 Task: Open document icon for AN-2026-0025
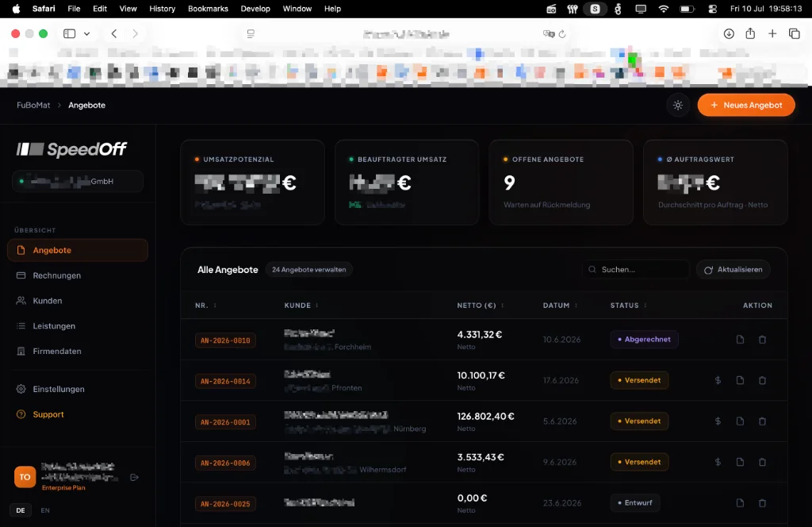tap(740, 503)
